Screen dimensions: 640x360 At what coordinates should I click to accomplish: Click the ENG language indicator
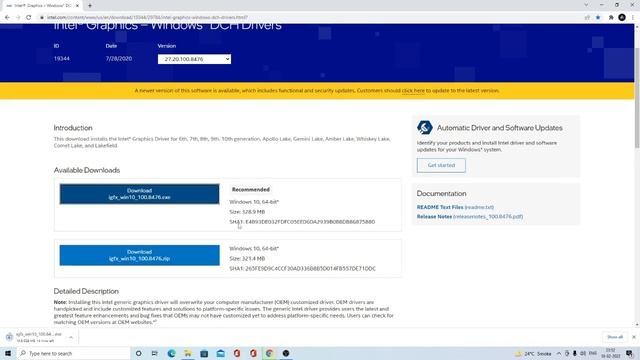coord(593,353)
